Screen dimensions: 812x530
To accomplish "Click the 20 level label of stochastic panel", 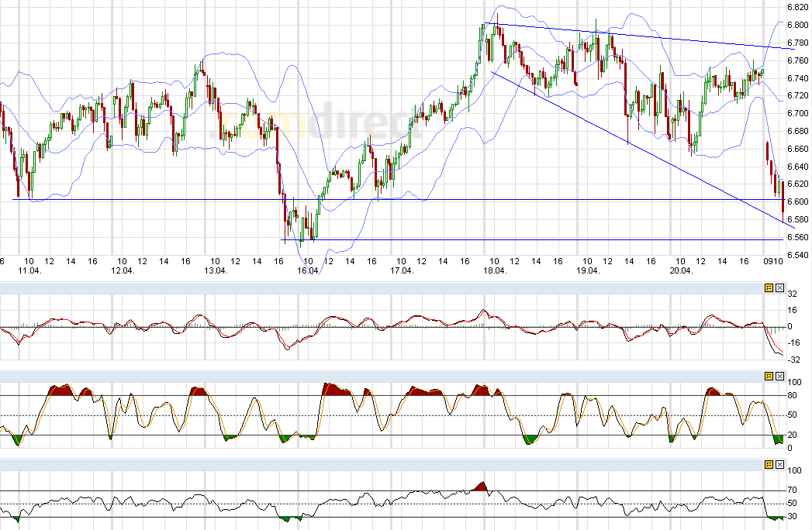I will pyautogui.click(x=793, y=435).
